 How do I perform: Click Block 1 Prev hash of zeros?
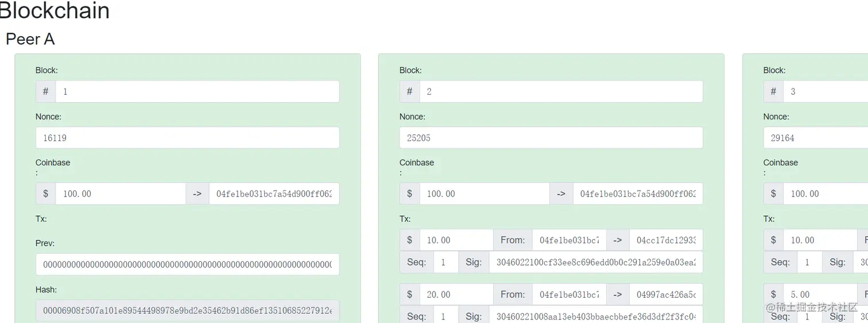click(187, 264)
